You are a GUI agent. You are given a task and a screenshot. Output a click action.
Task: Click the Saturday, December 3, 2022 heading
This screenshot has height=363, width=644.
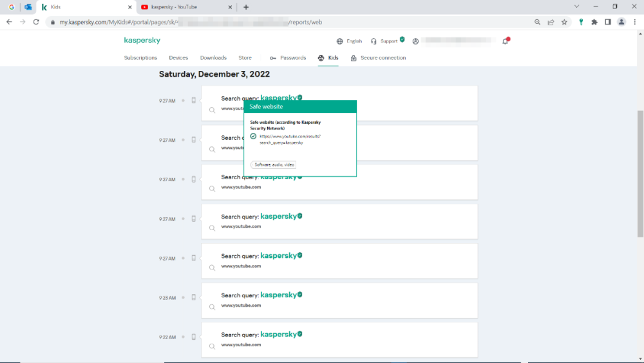point(214,74)
